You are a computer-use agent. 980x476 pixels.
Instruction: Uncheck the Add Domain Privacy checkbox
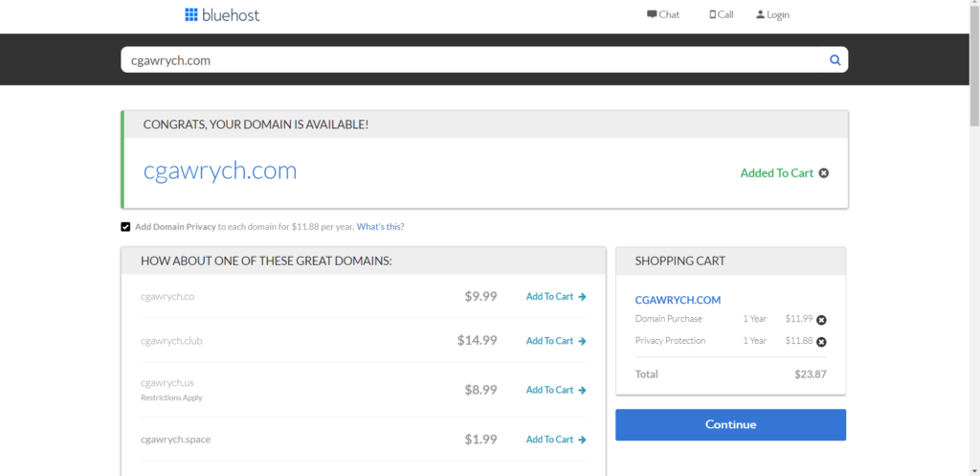tap(125, 226)
